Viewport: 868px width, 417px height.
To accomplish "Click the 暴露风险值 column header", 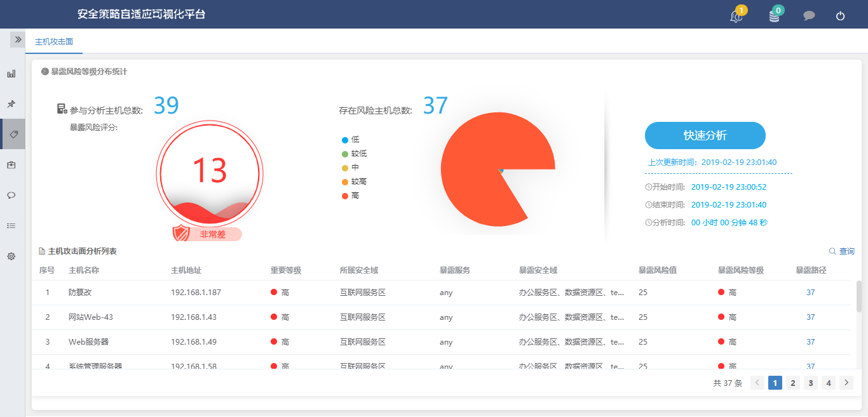I will (x=658, y=270).
